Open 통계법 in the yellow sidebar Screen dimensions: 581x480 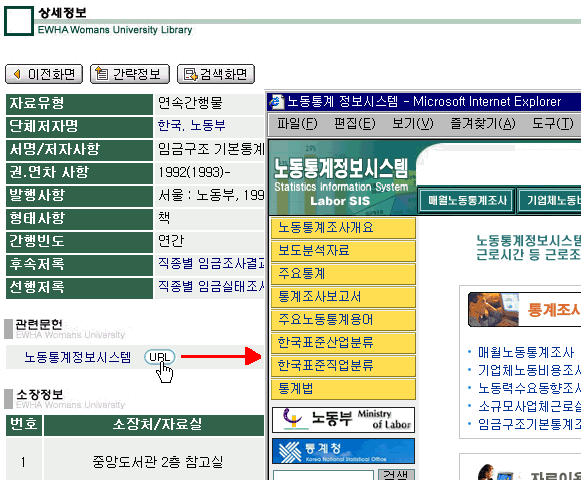pos(343,388)
